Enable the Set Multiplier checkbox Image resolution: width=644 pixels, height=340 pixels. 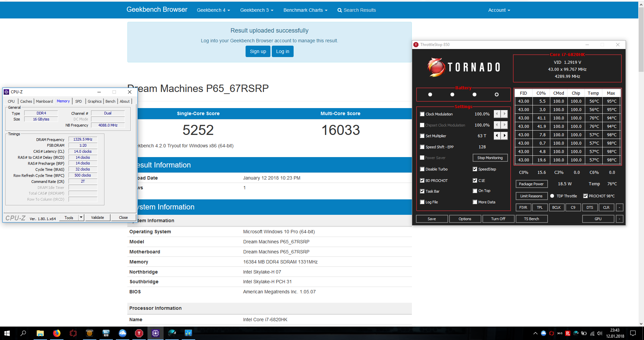(x=422, y=136)
